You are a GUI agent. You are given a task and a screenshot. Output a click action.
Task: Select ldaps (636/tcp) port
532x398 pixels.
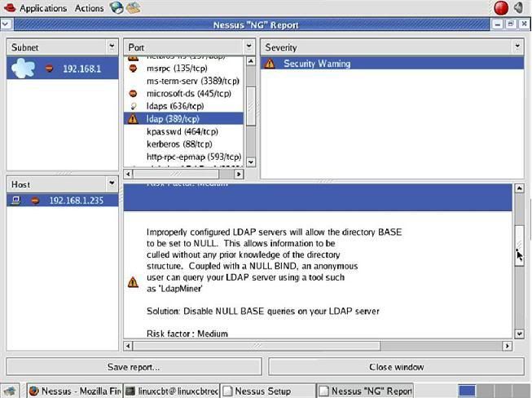point(183,106)
